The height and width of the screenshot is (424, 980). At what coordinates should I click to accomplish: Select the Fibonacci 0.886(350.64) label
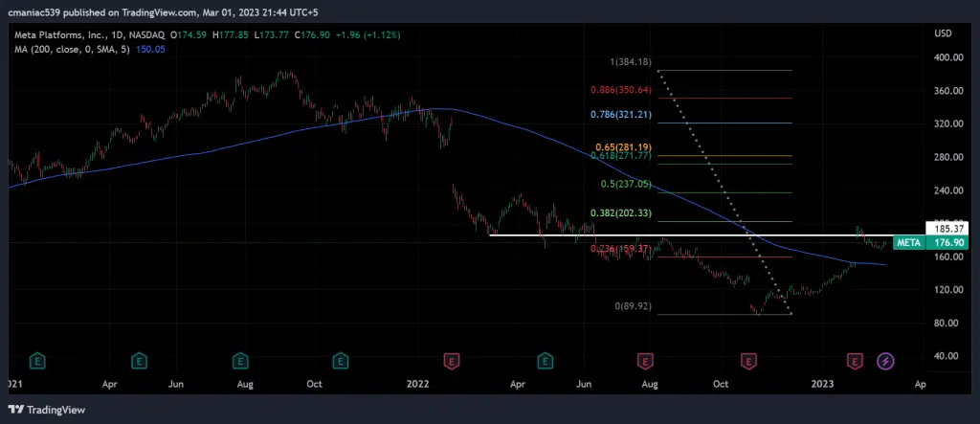[x=621, y=90]
